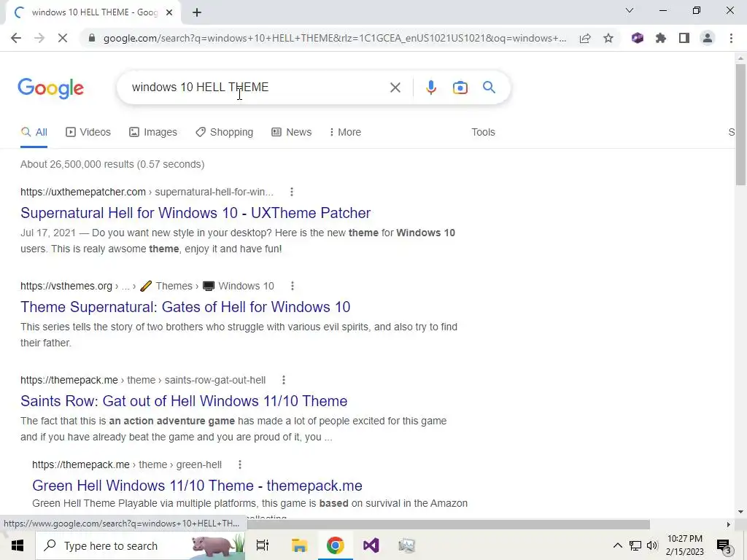Show hidden system tray icons
Screen dimensions: 747x560
click(617, 545)
